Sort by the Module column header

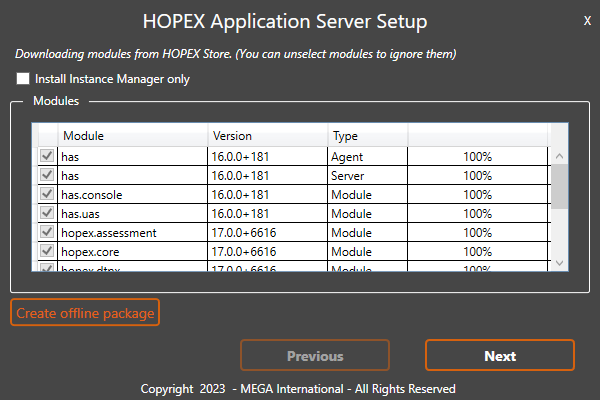133,136
